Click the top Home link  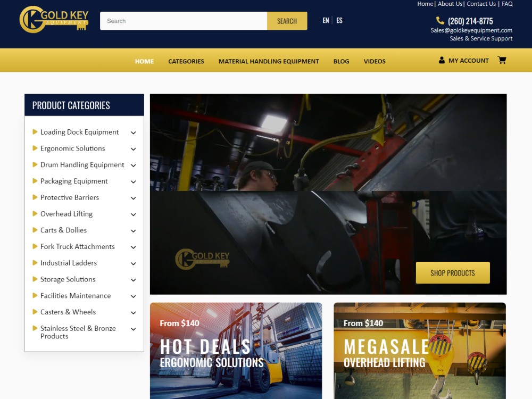coord(425,4)
